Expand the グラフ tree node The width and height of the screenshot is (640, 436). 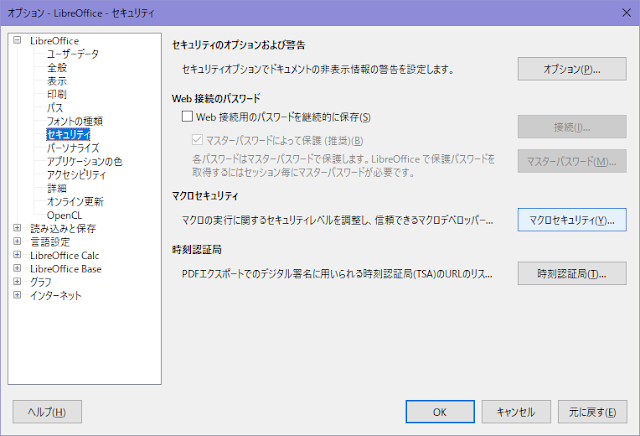[17, 281]
